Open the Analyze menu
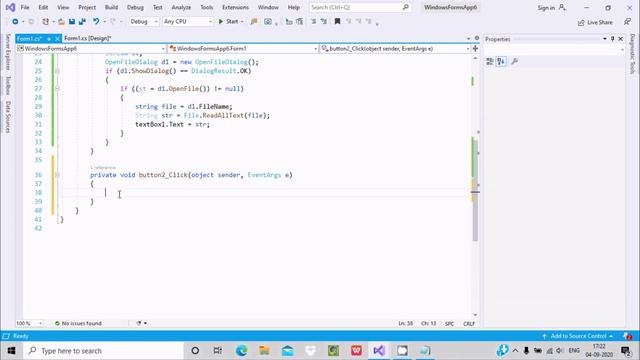Image resolution: width=640 pixels, height=360 pixels. pyautogui.click(x=181, y=7)
